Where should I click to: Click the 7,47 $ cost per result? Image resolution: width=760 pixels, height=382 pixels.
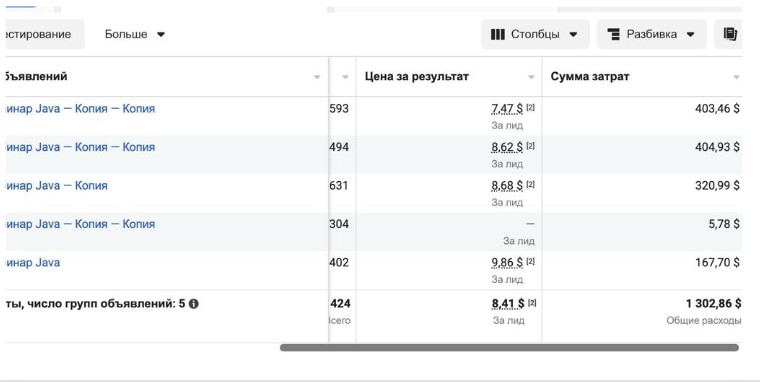(507, 109)
